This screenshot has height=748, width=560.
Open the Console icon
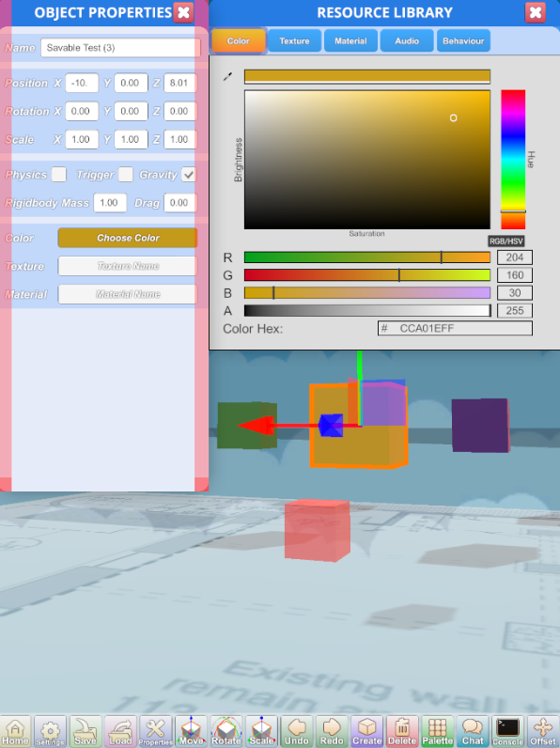tap(507, 731)
